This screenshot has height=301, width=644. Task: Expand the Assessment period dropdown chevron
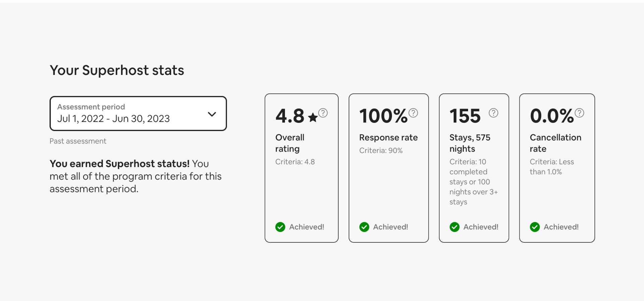[212, 114]
